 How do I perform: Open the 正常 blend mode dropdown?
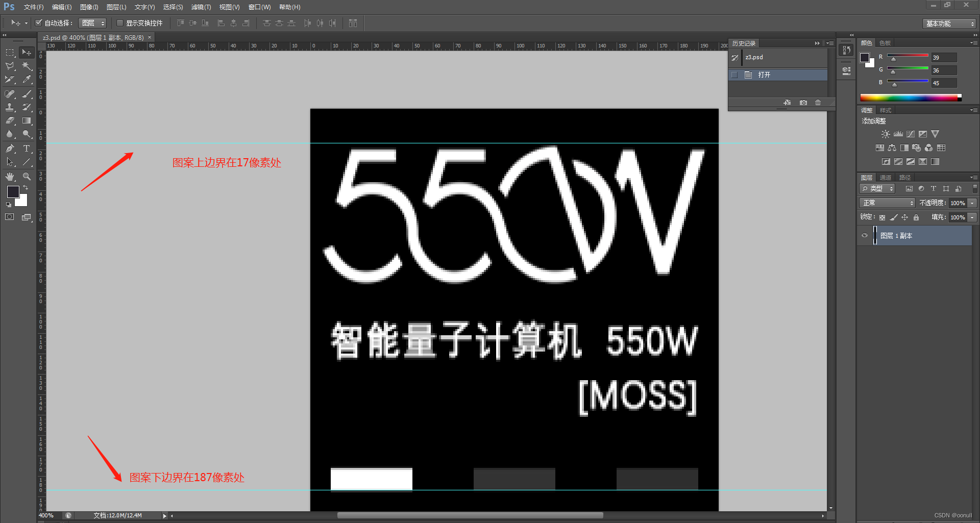click(888, 203)
